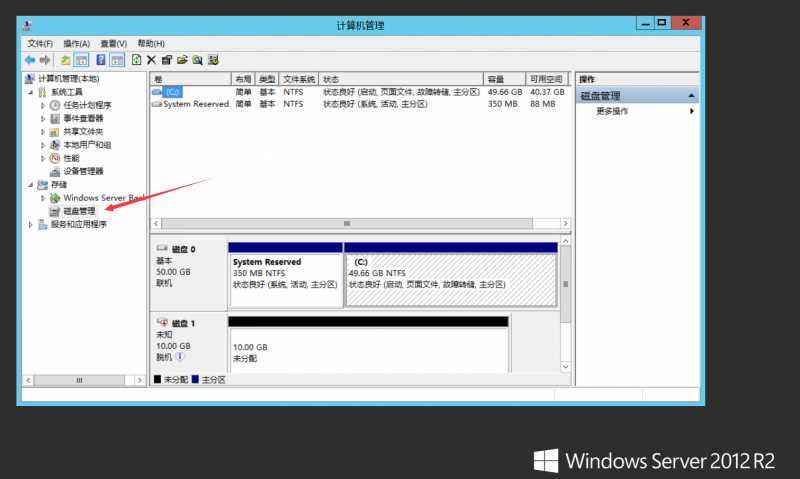Expand the 本地用户和组 node
This screenshot has width=800, height=479.
43,145
